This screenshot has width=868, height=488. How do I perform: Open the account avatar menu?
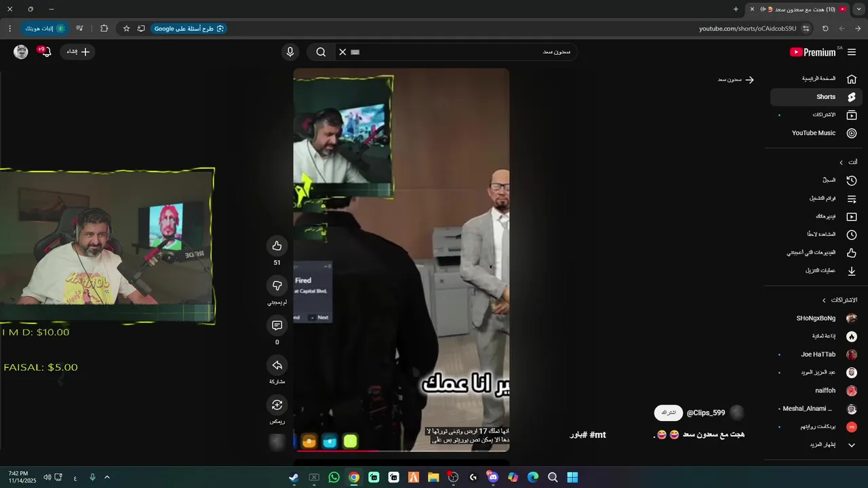[21, 52]
